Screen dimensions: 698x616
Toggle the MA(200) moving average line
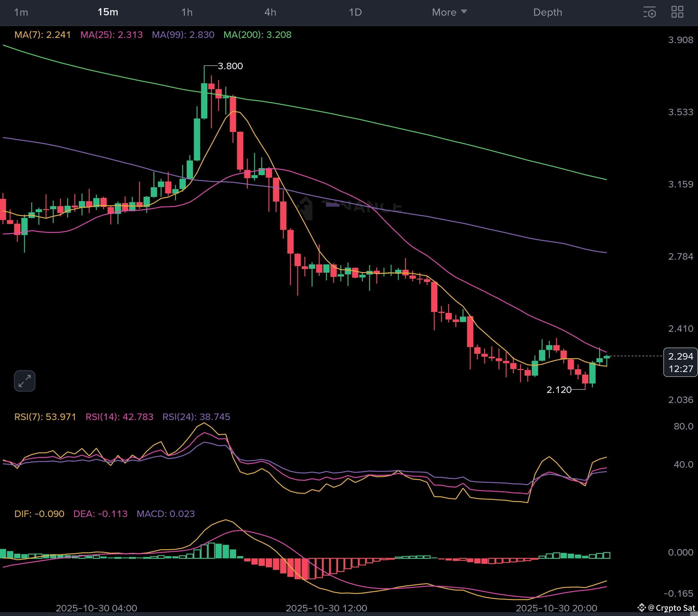click(257, 35)
